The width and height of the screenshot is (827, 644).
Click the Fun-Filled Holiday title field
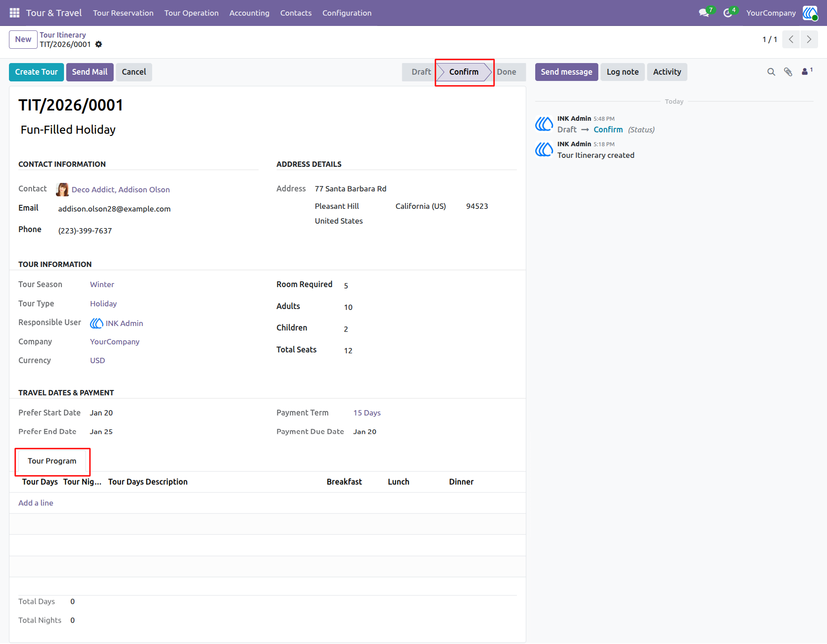[x=68, y=130]
